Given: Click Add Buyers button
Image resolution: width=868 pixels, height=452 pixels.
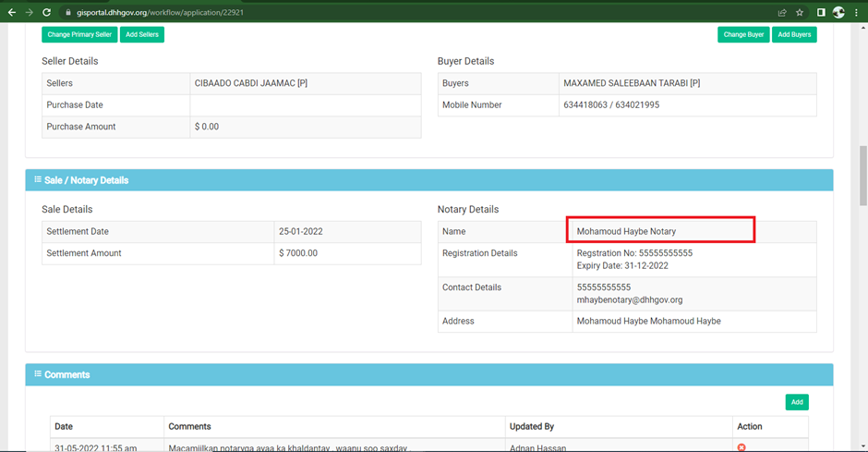Looking at the screenshot, I should click(x=794, y=34).
